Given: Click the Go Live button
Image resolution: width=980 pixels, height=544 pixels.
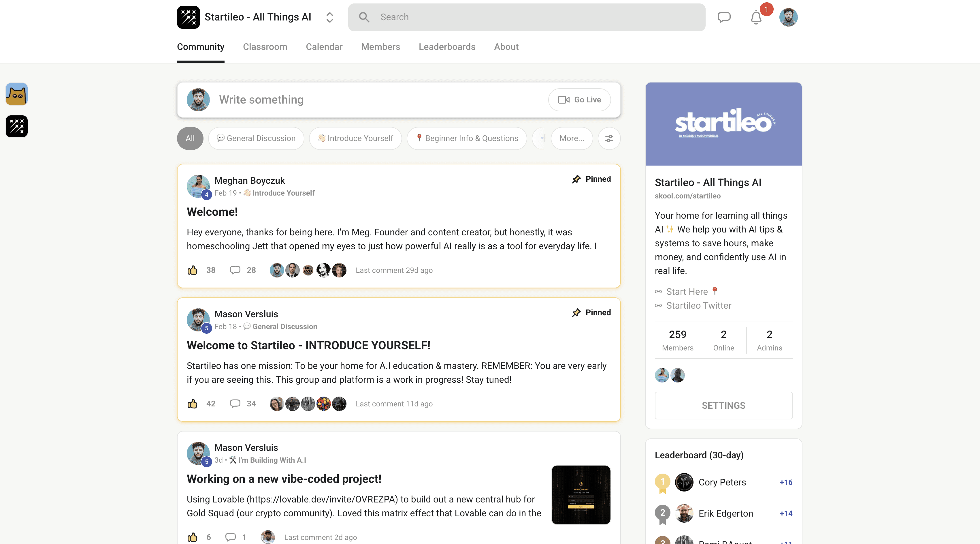Looking at the screenshot, I should [579, 100].
